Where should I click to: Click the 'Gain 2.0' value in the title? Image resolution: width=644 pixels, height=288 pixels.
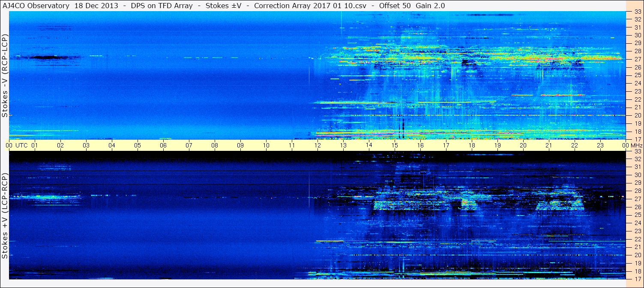(x=430, y=6)
